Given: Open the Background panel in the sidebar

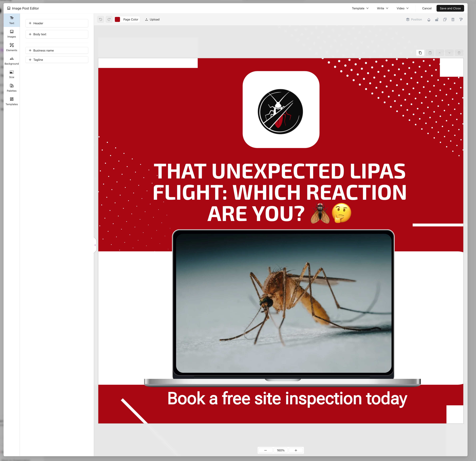Looking at the screenshot, I should [x=12, y=61].
